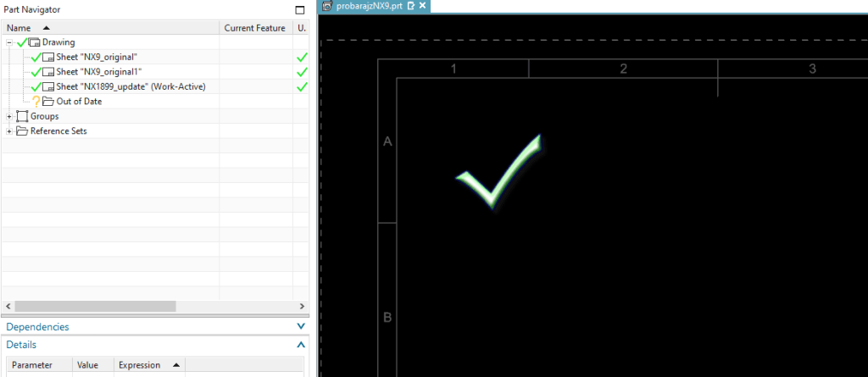This screenshot has width=868, height=377.
Task: Click the sort arrow in Name column
Action: (x=46, y=28)
